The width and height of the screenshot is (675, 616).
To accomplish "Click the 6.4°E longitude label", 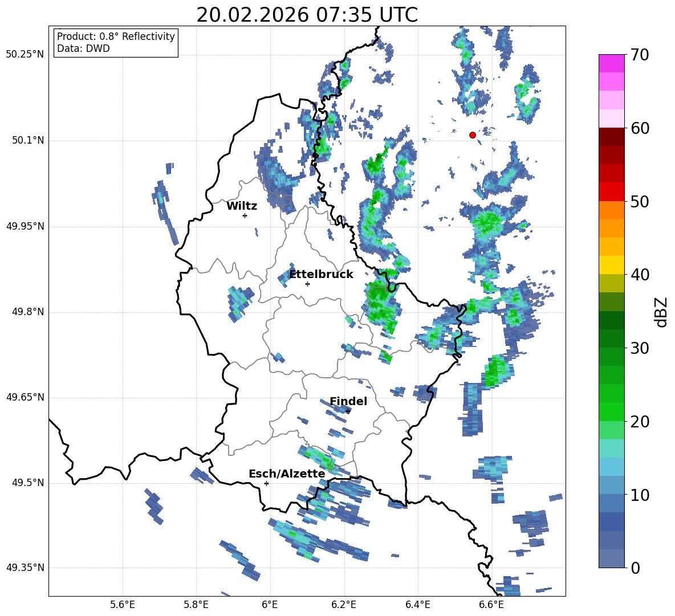I will point(417,605).
